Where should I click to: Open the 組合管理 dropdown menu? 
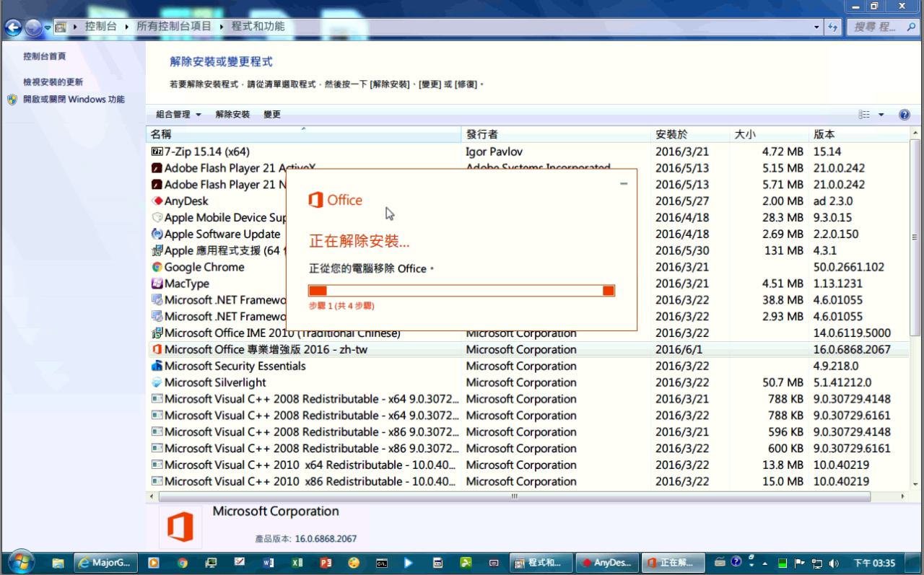point(178,115)
